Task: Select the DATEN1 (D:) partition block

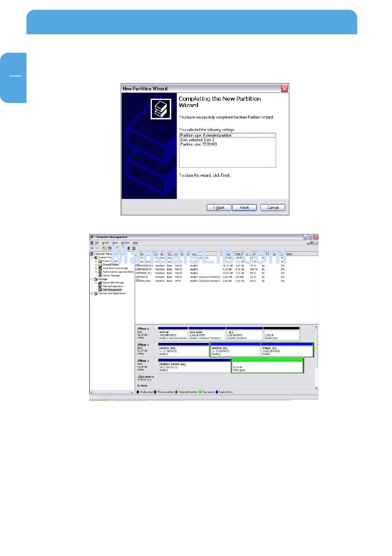Action: [x=184, y=349]
